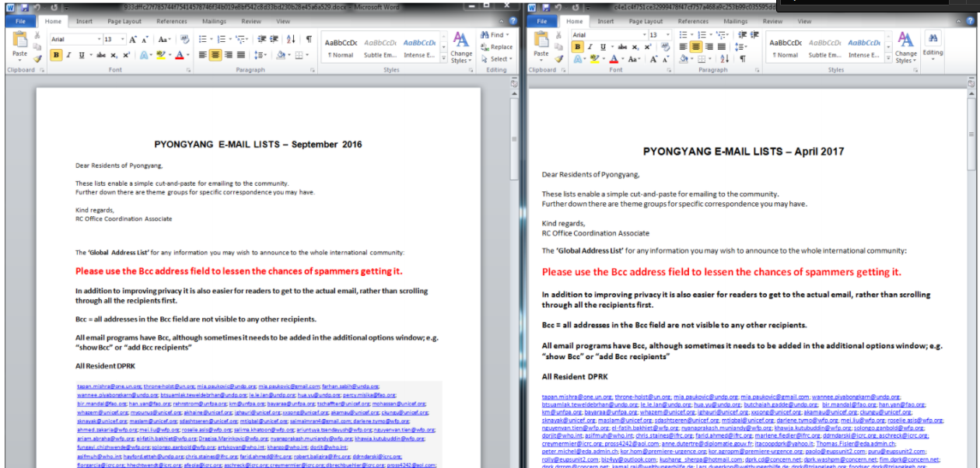Open font name dropdown in the left Word window
This screenshot has height=468, width=980.
pos(99,39)
